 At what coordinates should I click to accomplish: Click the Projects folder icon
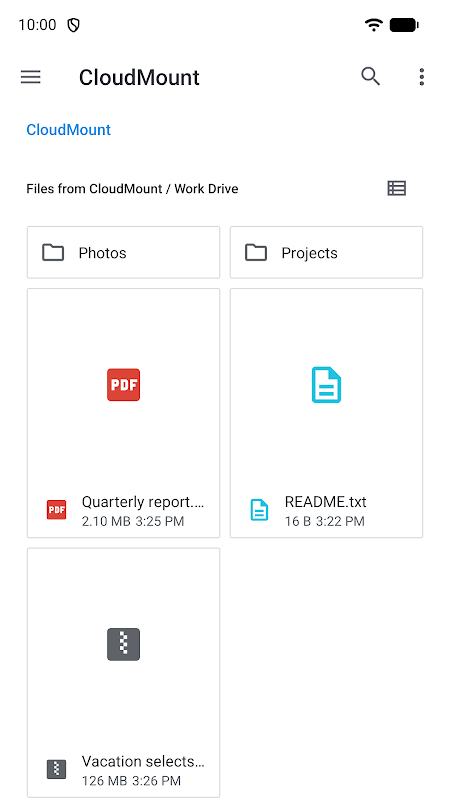point(256,253)
